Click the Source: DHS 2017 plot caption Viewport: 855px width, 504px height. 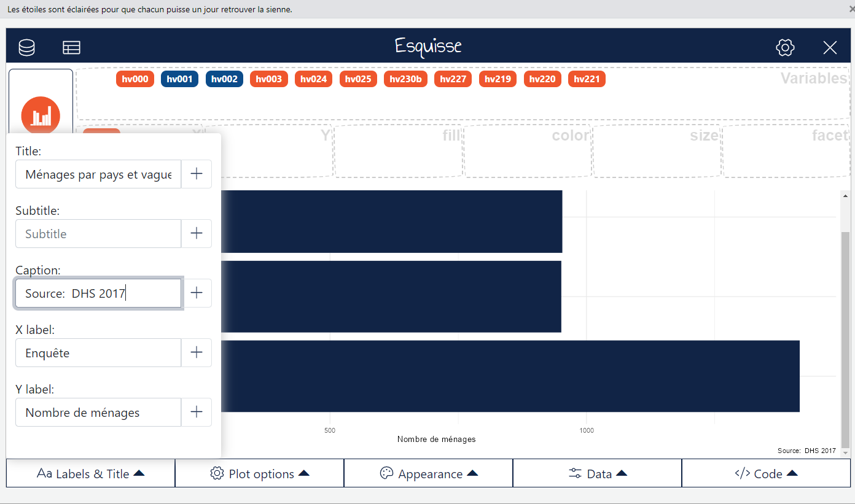click(806, 451)
